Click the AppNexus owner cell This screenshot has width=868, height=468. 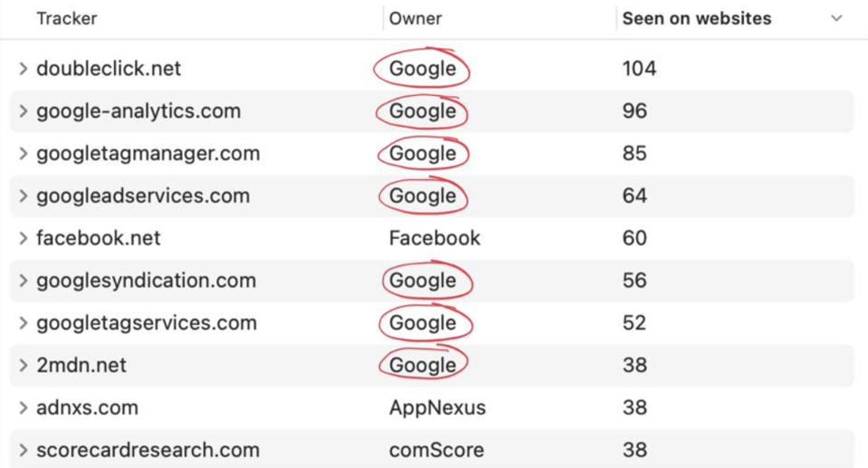(x=437, y=408)
